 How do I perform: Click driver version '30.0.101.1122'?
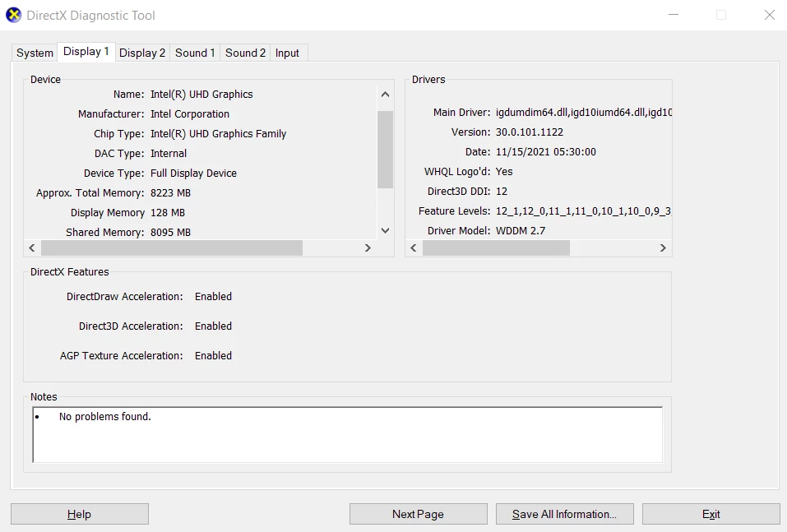tap(530, 132)
